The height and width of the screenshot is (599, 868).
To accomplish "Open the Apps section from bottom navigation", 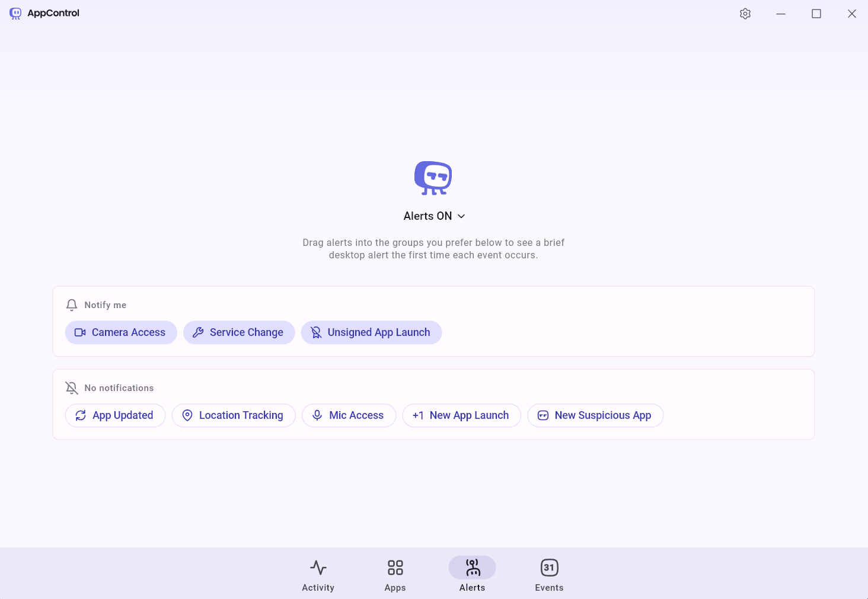I will (395, 574).
